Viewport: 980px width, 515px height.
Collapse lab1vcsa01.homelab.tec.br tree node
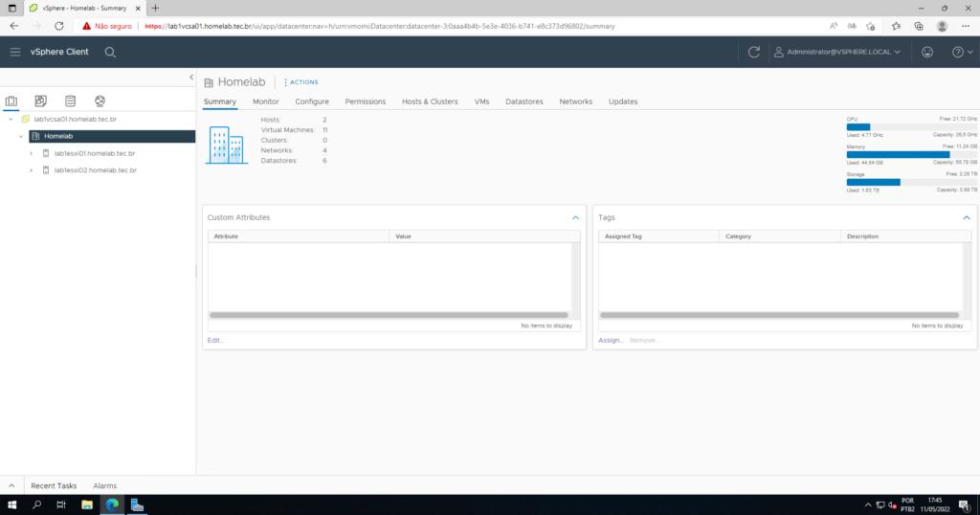pyautogui.click(x=11, y=119)
